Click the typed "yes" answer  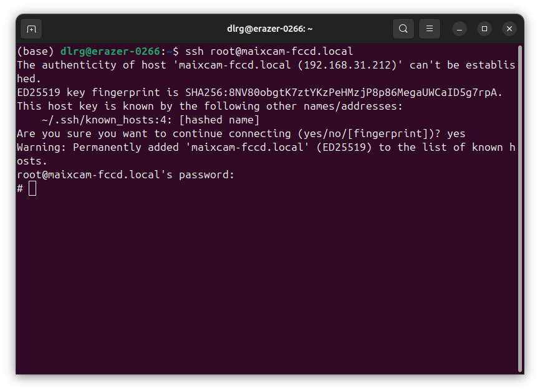[456, 133]
